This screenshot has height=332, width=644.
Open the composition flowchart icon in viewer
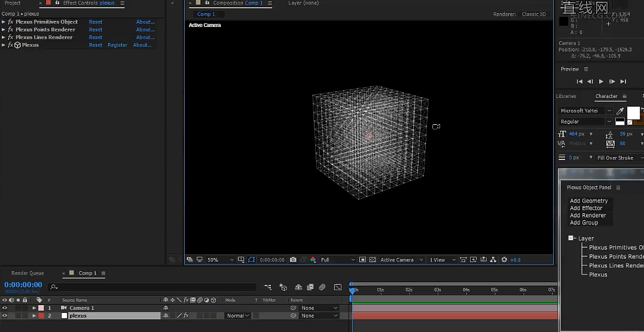[493, 260]
